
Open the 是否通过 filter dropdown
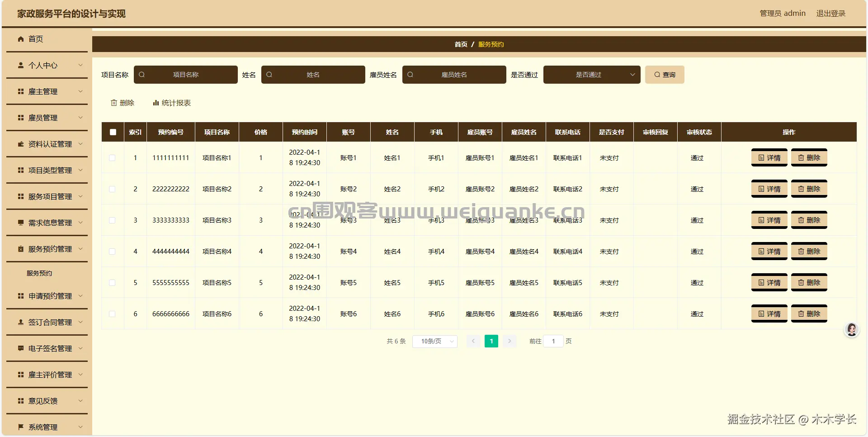592,75
